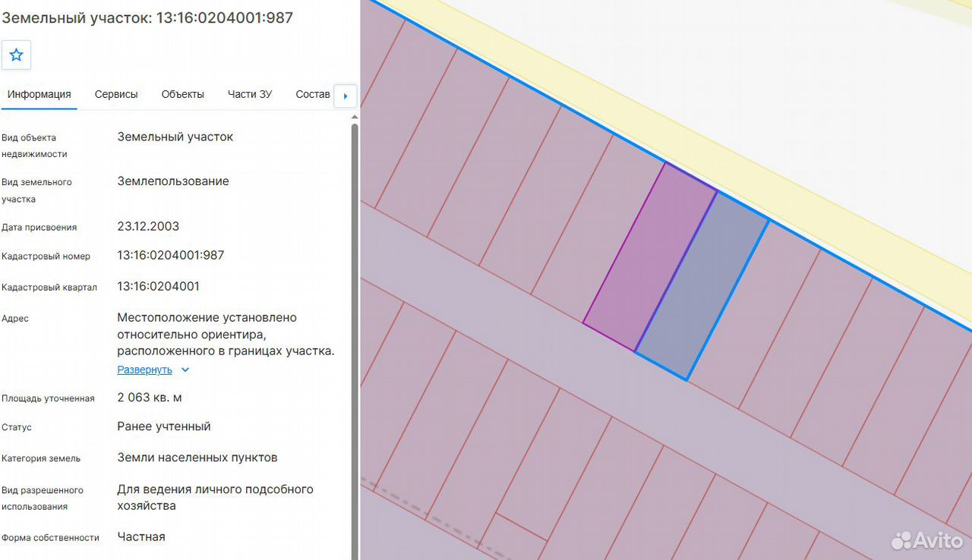Expand the address via Развернуть link
This screenshot has height=560, width=972.
pos(144,370)
